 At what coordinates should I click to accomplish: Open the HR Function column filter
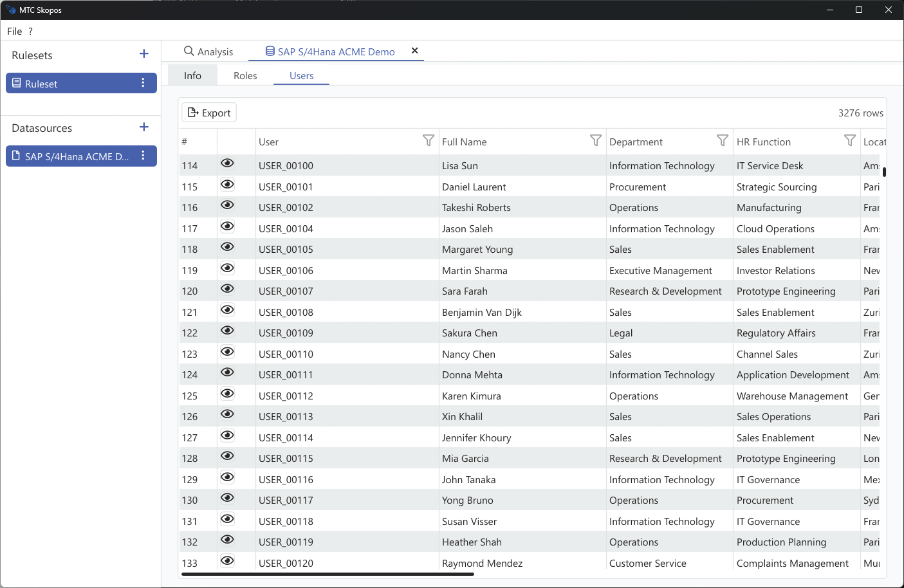[x=848, y=140]
